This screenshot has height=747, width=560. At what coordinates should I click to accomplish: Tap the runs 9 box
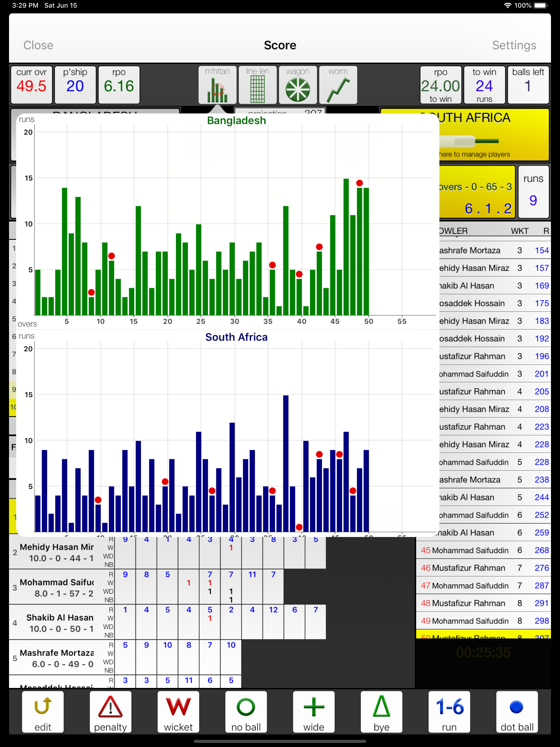click(x=533, y=191)
